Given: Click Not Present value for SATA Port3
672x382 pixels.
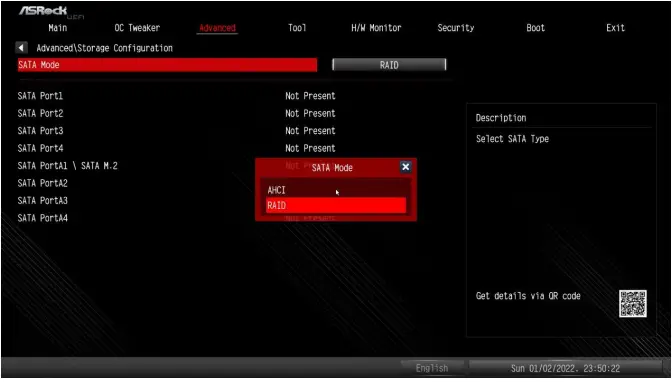Looking at the screenshot, I should point(310,131).
